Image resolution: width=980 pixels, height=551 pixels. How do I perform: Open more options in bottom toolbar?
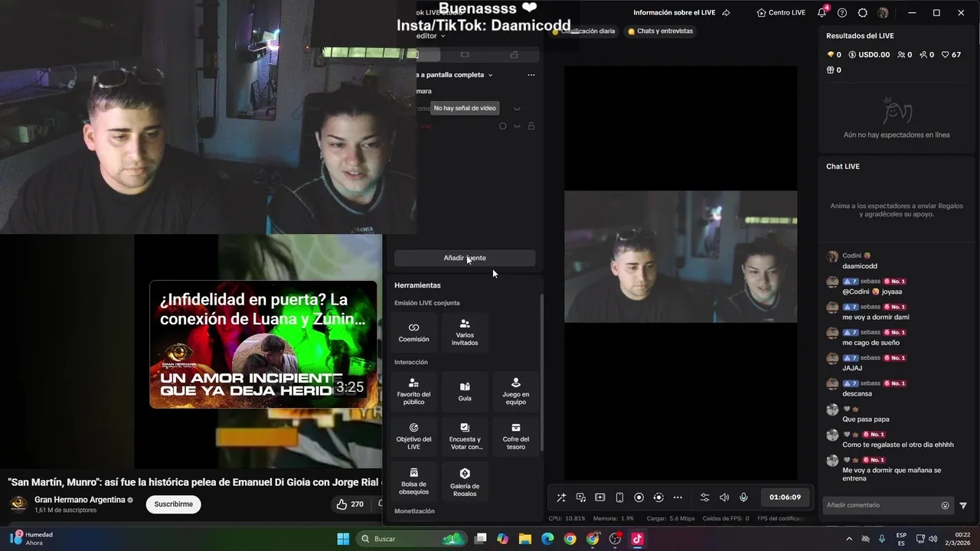point(678,497)
